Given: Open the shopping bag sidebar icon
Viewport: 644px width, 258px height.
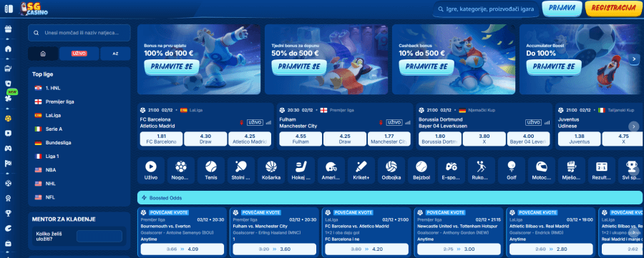Looking at the screenshot, I should 8,243.
